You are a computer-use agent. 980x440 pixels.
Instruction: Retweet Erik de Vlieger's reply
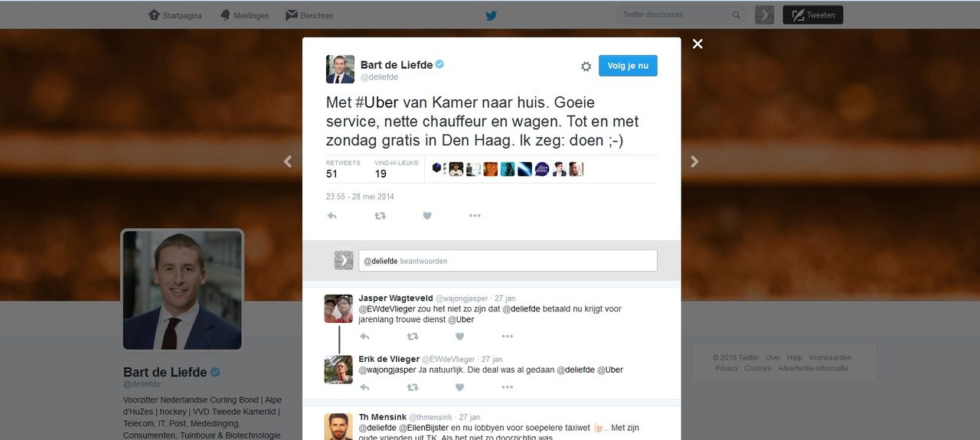(x=412, y=387)
